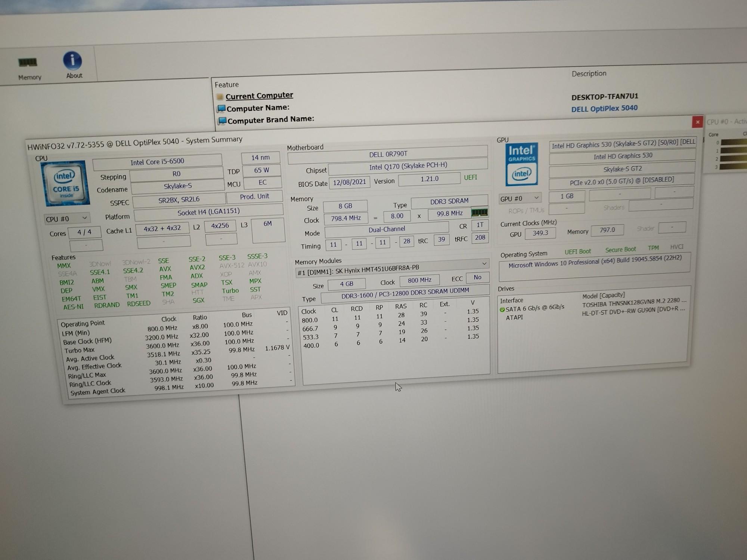The width and height of the screenshot is (747, 560).
Task: Click the HVCI label
Action: point(676,247)
